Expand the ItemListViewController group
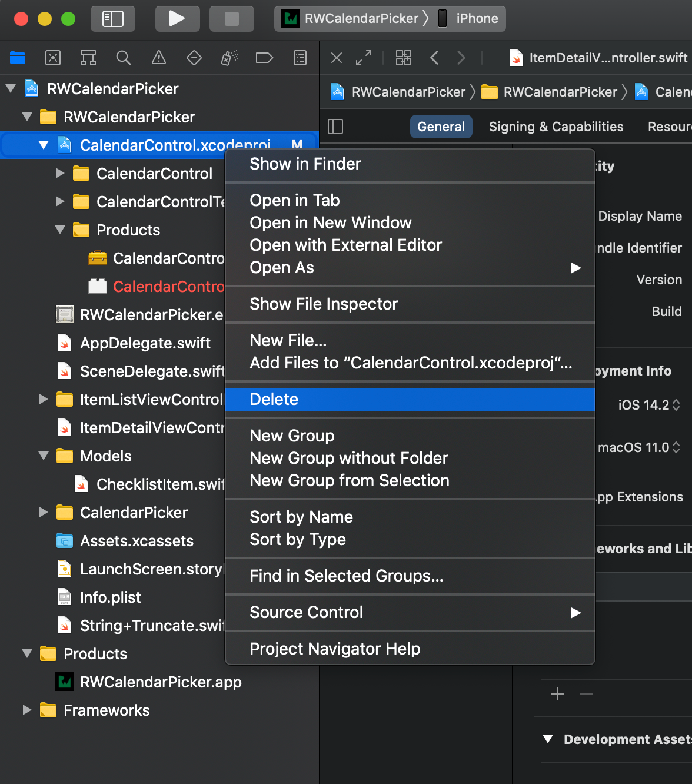The image size is (692, 784). click(x=44, y=400)
